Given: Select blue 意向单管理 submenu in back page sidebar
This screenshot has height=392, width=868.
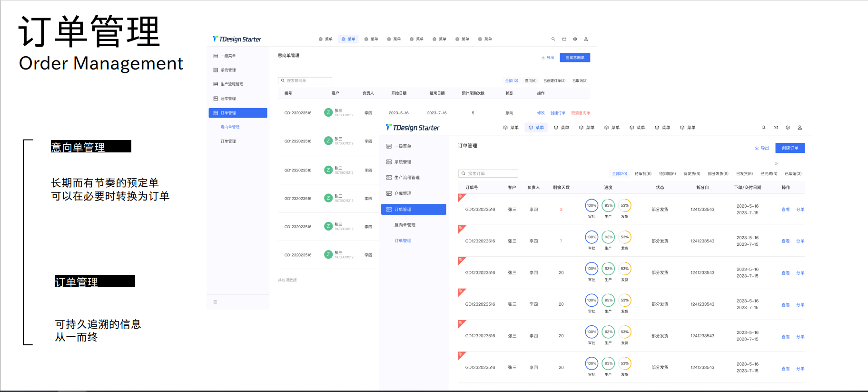Looking at the screenshot, I should [230, 127].
